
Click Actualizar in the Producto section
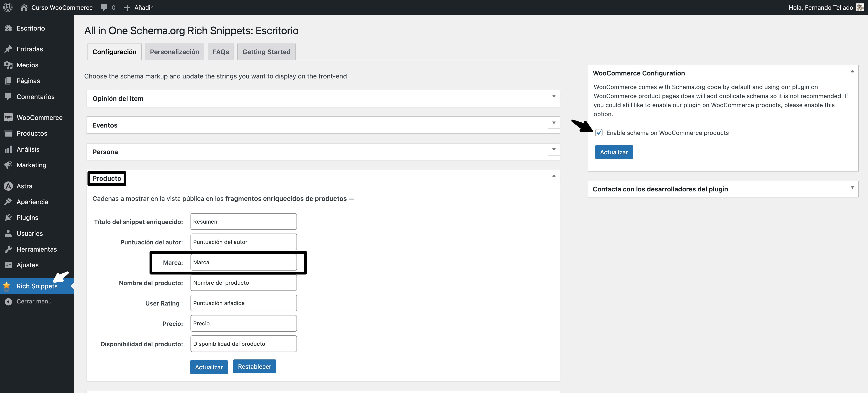[209, 367]
